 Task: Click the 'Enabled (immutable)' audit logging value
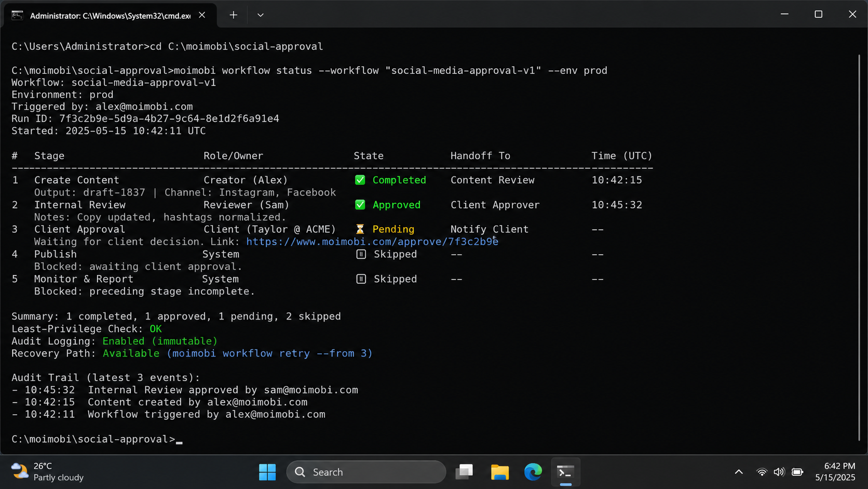coord(160,341)
